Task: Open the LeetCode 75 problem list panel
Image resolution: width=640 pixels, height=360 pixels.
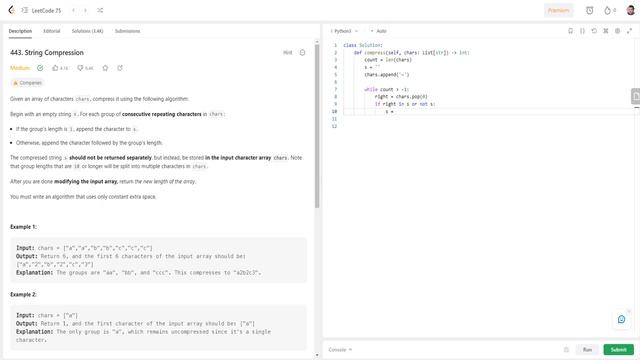Action: pos(25,10)
